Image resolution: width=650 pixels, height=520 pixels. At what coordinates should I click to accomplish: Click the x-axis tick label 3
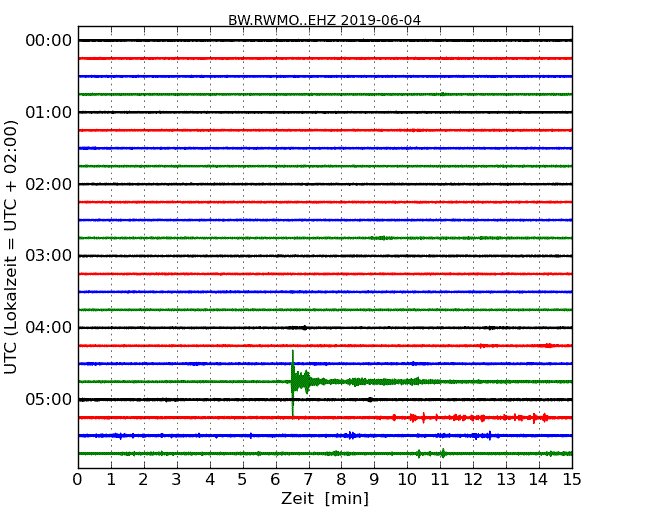(x=177, y=480)
